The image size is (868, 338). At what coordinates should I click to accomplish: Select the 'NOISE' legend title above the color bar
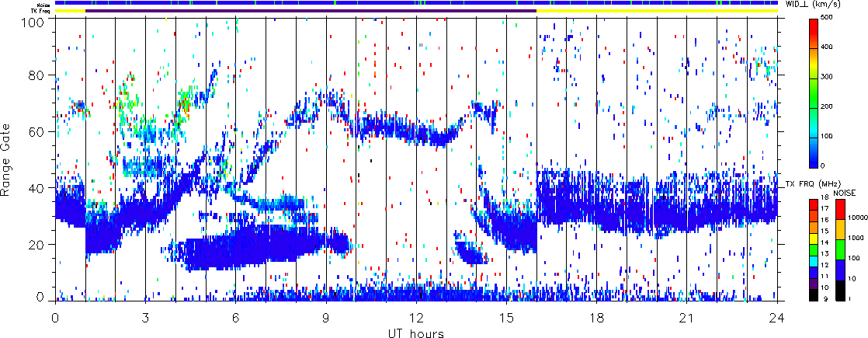click(843, 192)
